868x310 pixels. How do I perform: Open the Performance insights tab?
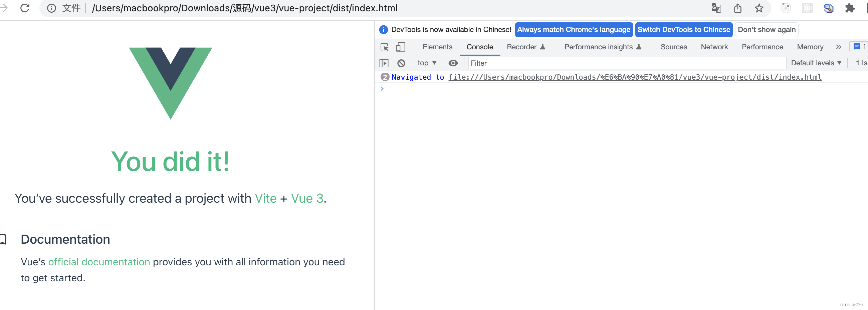point(603,47)
